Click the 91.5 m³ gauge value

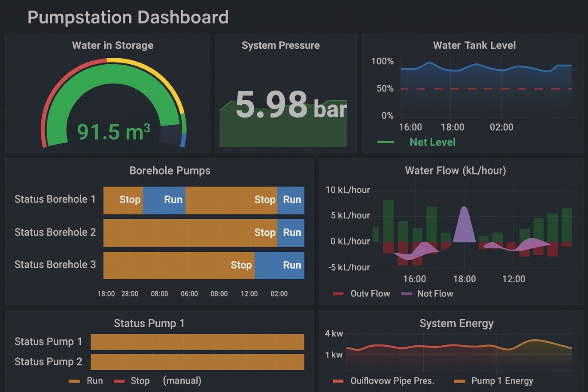click(x=114, y=131)
